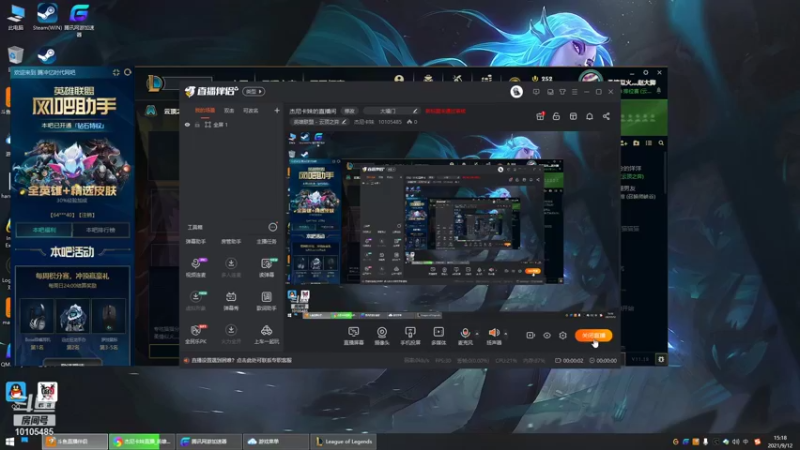Image resolution: width=800 pixels, height=450 pixels.
Task: Click the mode pill next to 直播伴侣 logo
Action: tap(254, 91)
